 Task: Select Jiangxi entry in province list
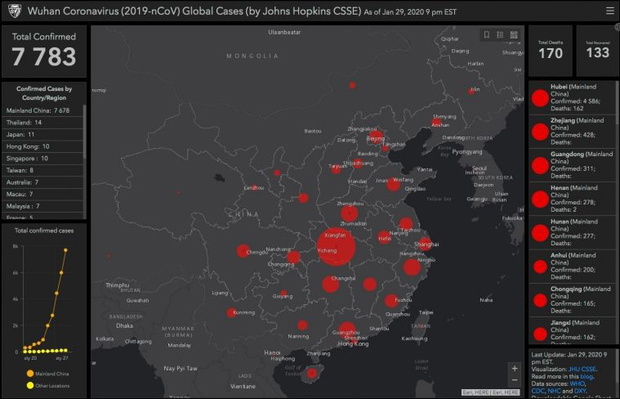point(572,331)
